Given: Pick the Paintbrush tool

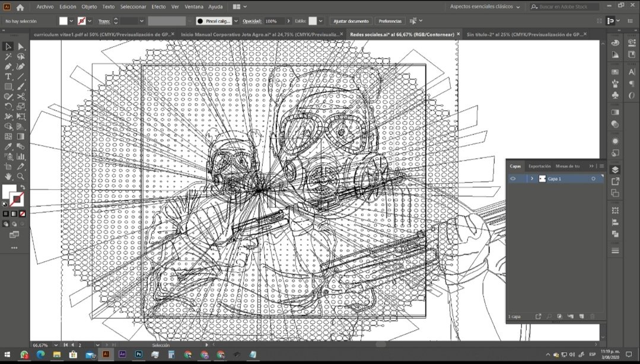Looking at the screenshot, I should 21,87.
